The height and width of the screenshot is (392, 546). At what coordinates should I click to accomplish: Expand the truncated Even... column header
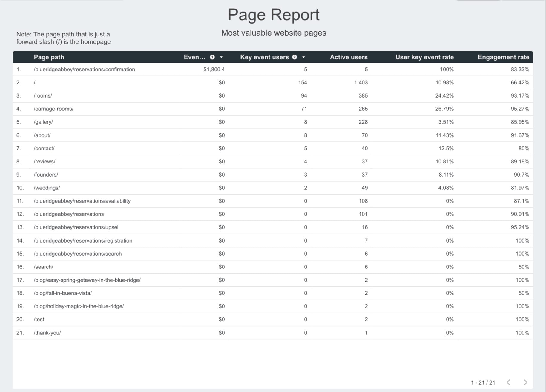click(x=194, y=57)
